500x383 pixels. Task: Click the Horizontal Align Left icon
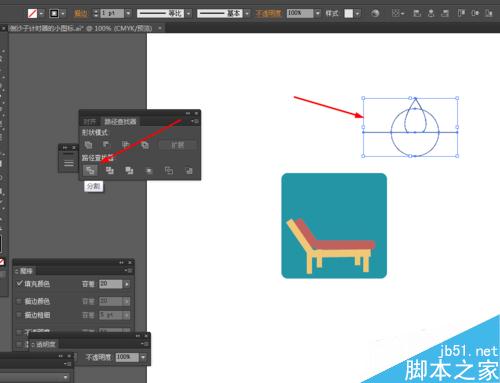(x=417, y=13)
